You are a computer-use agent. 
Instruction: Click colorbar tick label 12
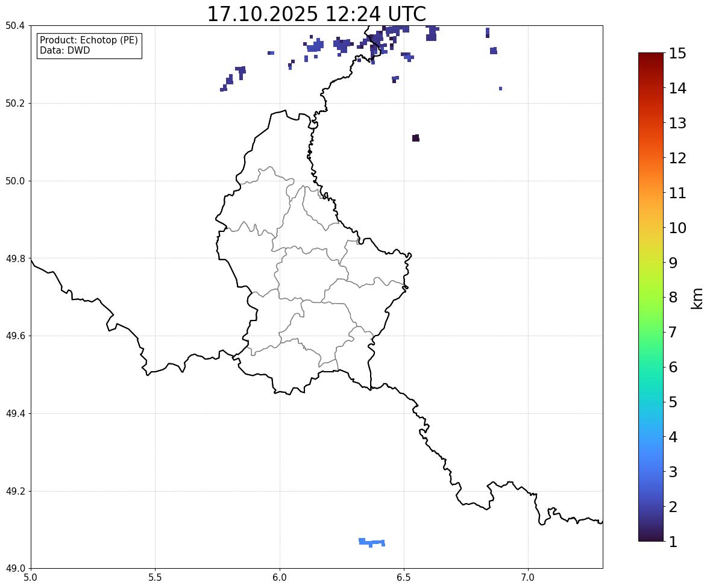coord(677,158)
